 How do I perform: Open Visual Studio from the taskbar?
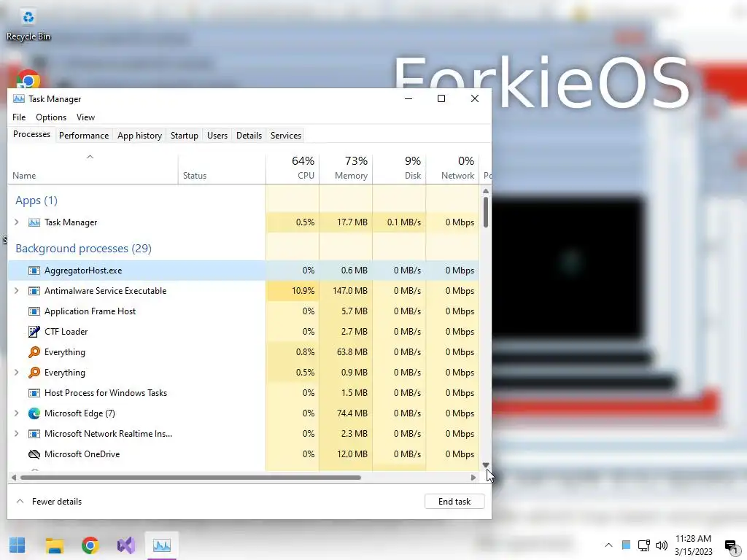point(125,545)
